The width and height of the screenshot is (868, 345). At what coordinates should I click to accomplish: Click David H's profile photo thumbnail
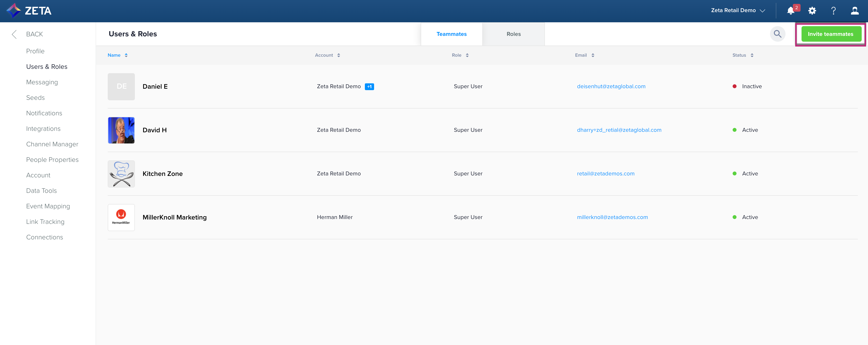pos(121,130)
